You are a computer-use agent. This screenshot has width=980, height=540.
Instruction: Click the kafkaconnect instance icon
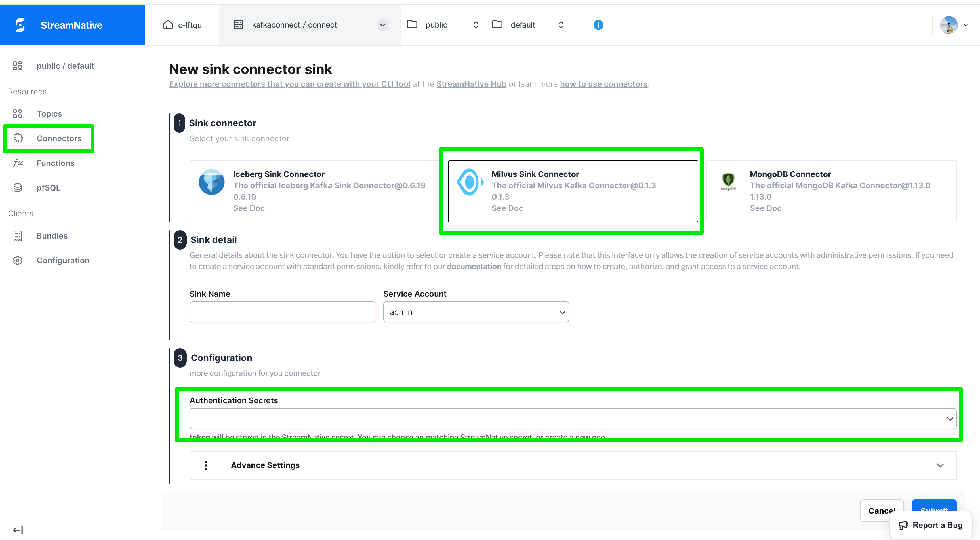(239, 25)
